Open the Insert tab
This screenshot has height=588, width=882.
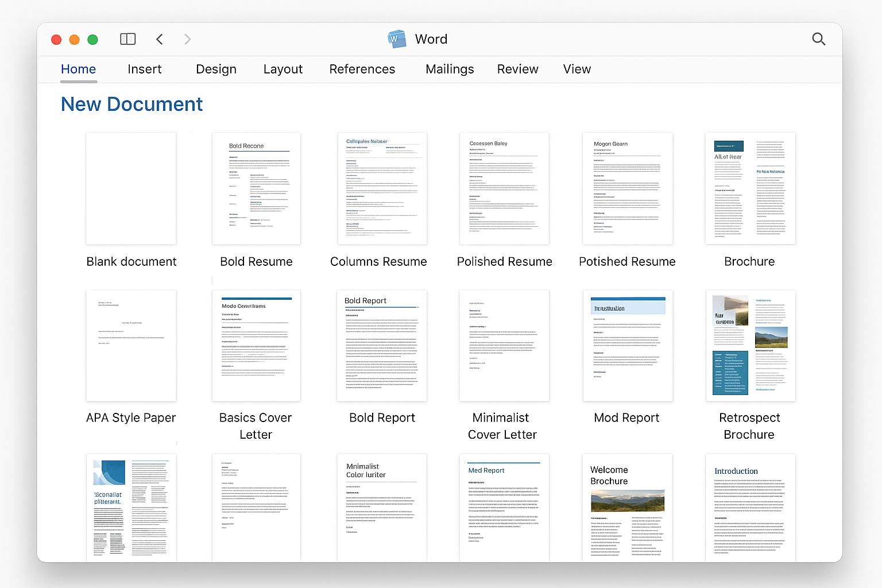point(145,69)
